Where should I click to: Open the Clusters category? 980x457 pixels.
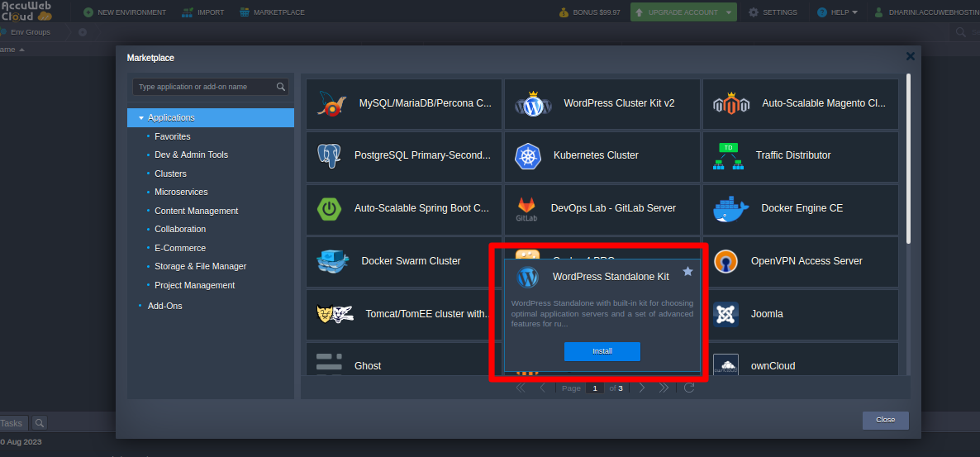tap(170, 174)
